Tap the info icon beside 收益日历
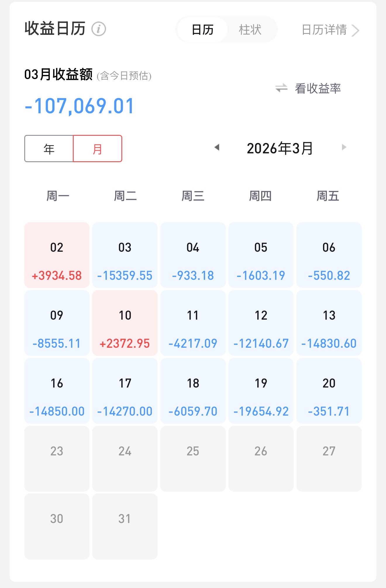 click(x=99, y=29)
